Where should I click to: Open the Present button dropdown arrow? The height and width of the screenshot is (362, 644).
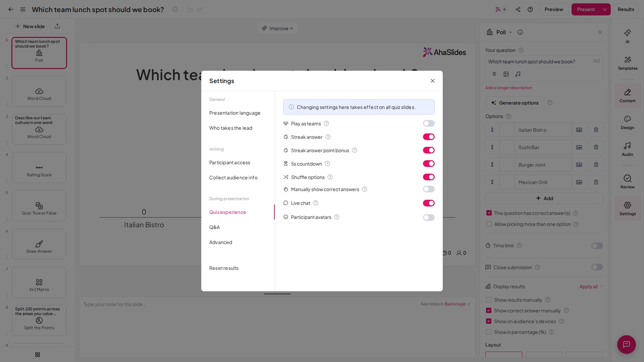pos(604,9)
